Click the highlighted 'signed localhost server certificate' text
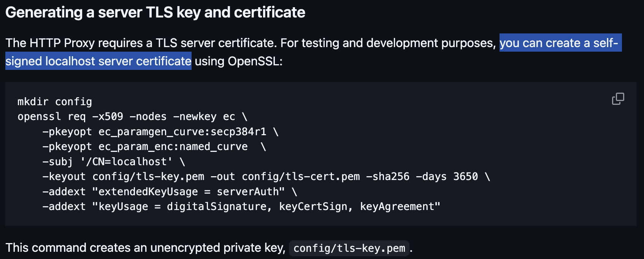Image resolution: width=644 pixels, height=259 pixels. 98,61
